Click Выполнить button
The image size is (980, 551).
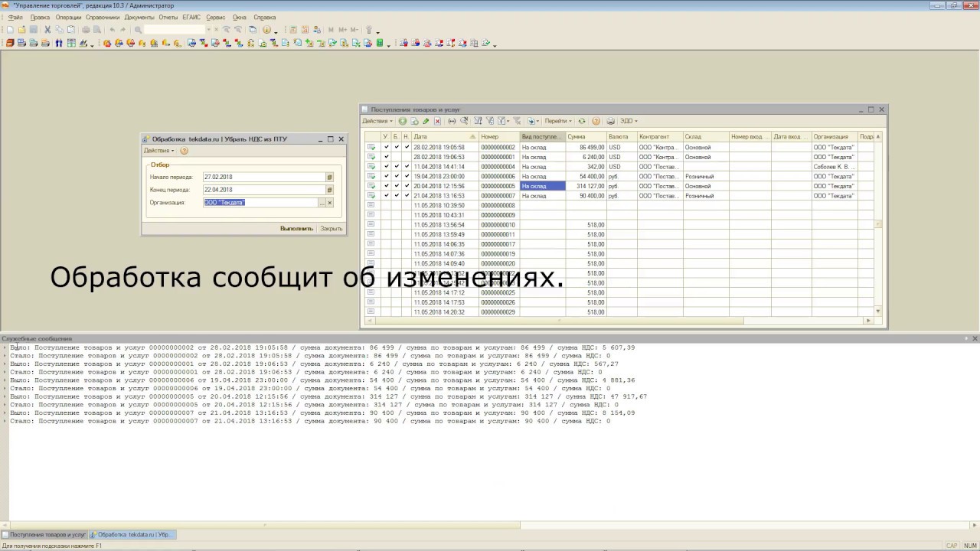coord(296,228)
